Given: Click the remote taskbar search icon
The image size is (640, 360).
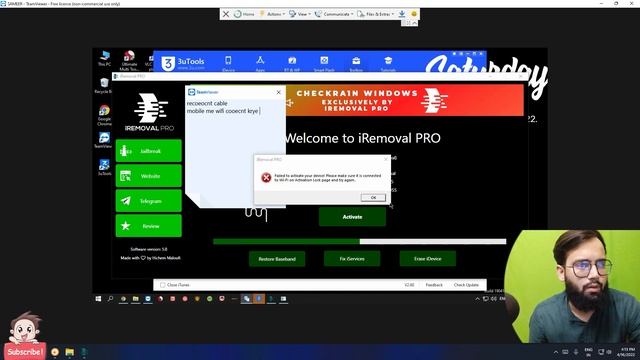Looking at the screenshot, I should point(110,299).
